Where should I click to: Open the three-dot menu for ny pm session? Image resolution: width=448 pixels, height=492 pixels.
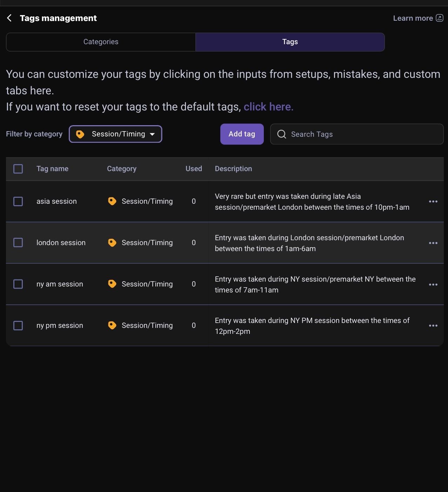click(x=433, y=325)
